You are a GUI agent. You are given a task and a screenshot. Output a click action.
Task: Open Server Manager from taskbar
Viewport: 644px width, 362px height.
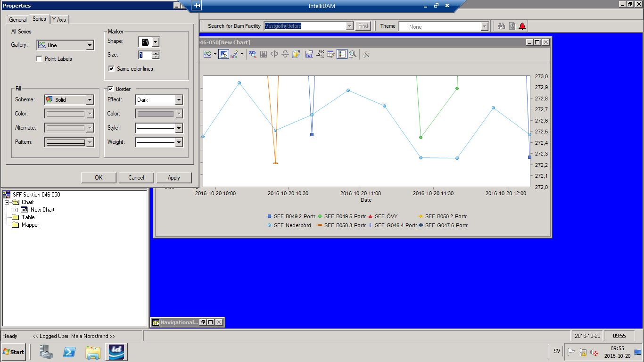coord(46,352)
